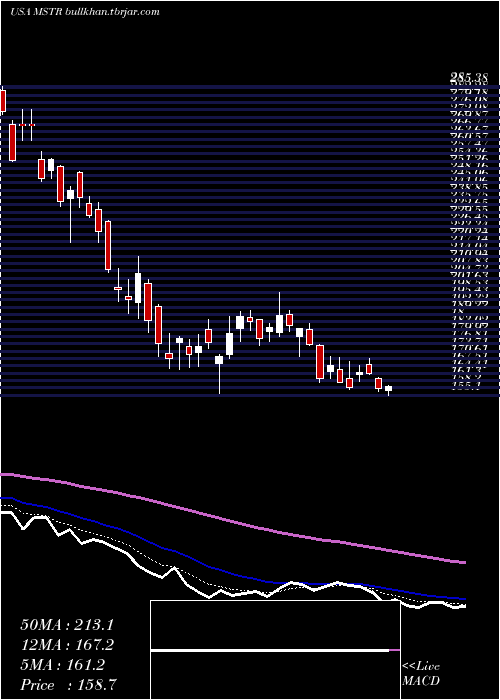Click the 285.38 top price label
Viewport: 500px width, 700px height.
469,78
